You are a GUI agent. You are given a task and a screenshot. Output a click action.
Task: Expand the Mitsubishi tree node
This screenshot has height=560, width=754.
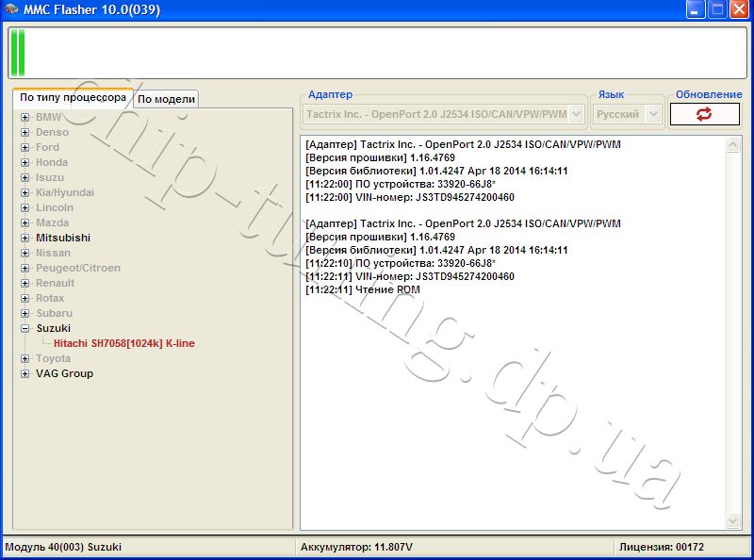point(25,238)
